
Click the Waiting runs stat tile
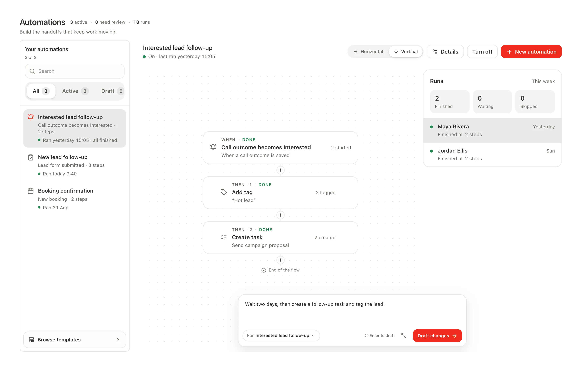(492, 101)
